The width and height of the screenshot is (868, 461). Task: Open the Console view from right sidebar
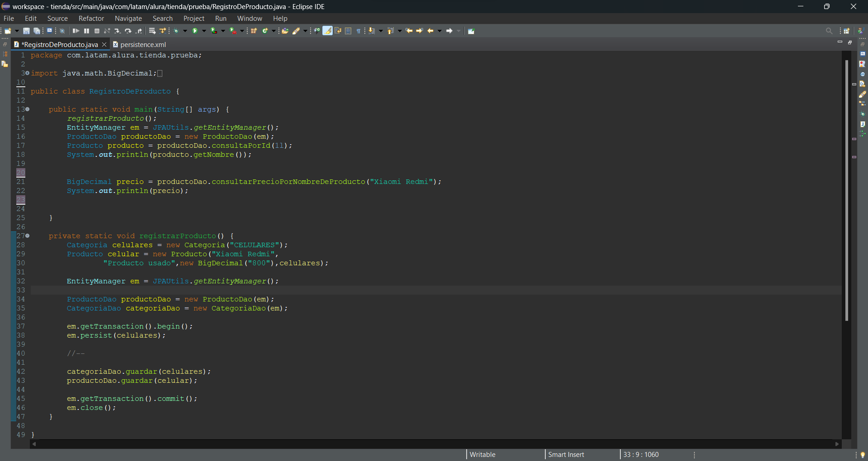point(863,54)
